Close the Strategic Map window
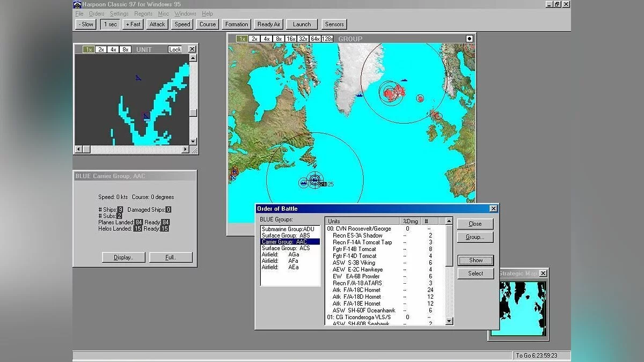The image size is (644, 362). (543, 274)
